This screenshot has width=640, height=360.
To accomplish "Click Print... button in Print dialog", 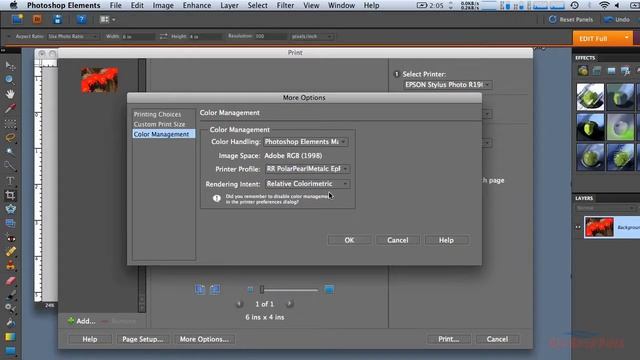I will point(449,339).
